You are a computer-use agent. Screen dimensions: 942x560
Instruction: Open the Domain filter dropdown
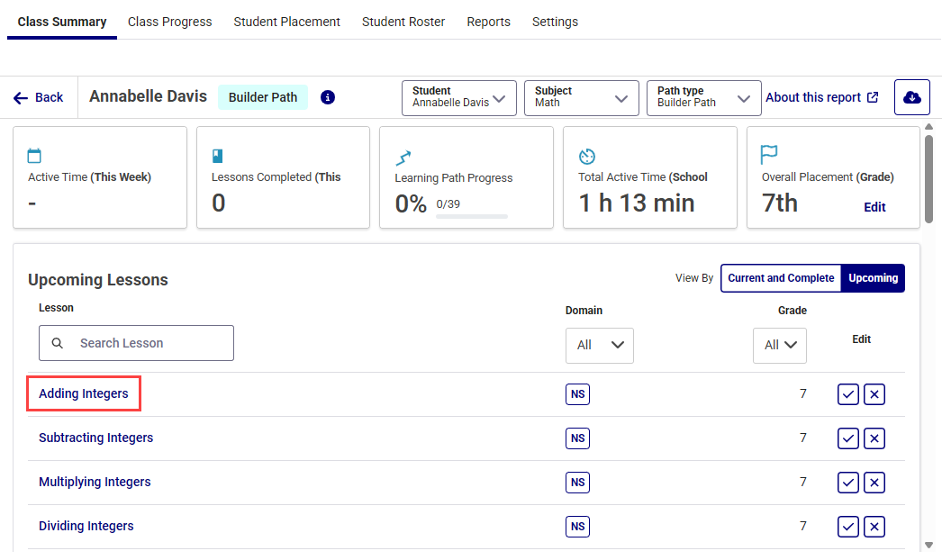(x=600, y=346)
